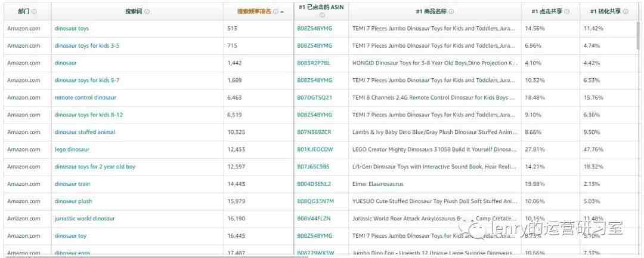Select the frequency rank value 16,190
Viewport: 644px width, 258px height.
pos(236,219)
